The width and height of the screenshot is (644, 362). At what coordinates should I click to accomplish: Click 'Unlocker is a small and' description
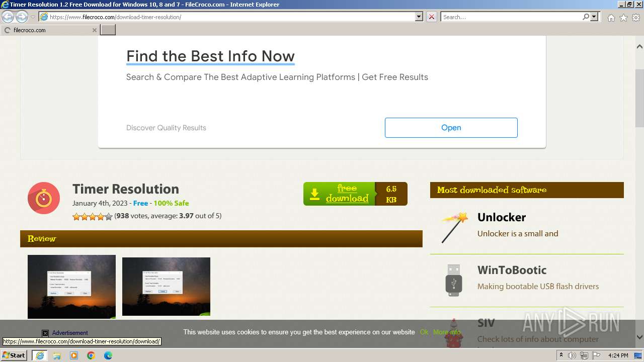coord(518,233)
